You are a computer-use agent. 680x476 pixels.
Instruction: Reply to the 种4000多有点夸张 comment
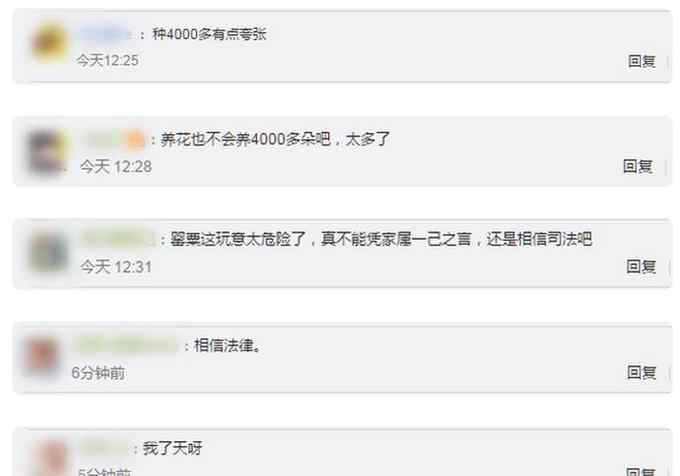[642, 61]
